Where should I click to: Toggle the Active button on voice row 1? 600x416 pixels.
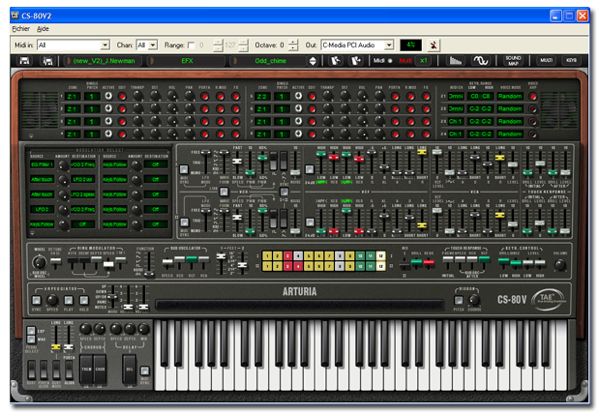click(109, 96)
